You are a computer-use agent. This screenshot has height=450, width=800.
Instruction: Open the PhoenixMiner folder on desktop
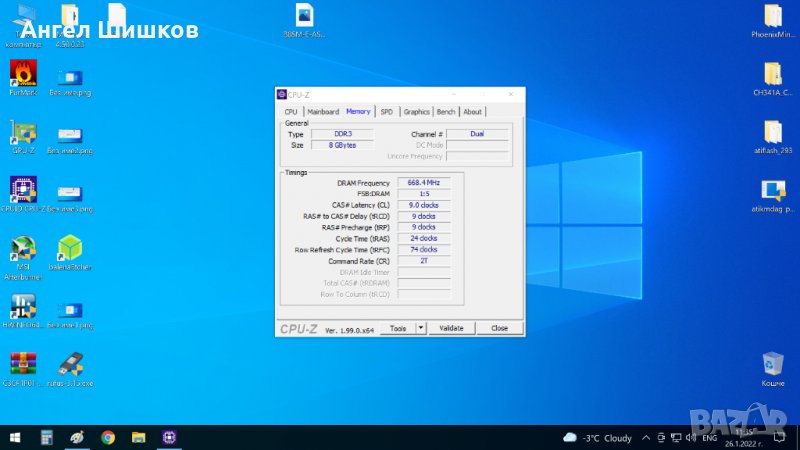click(772, 17)
